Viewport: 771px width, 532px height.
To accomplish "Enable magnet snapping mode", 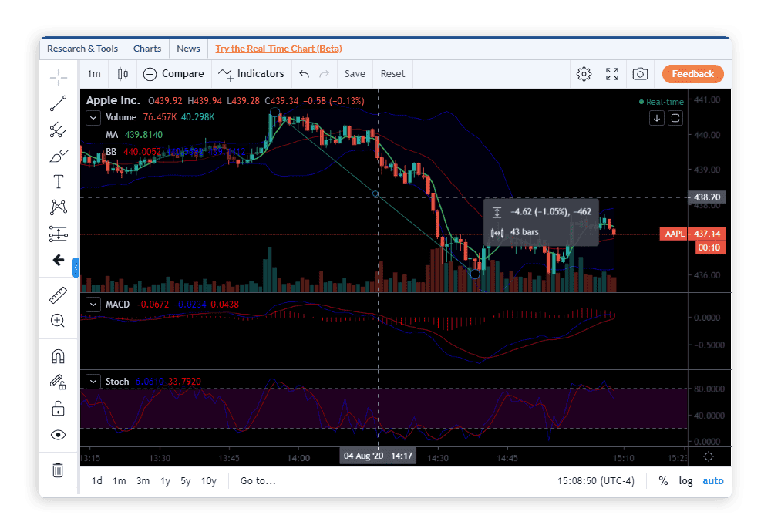I will [58, 355].
